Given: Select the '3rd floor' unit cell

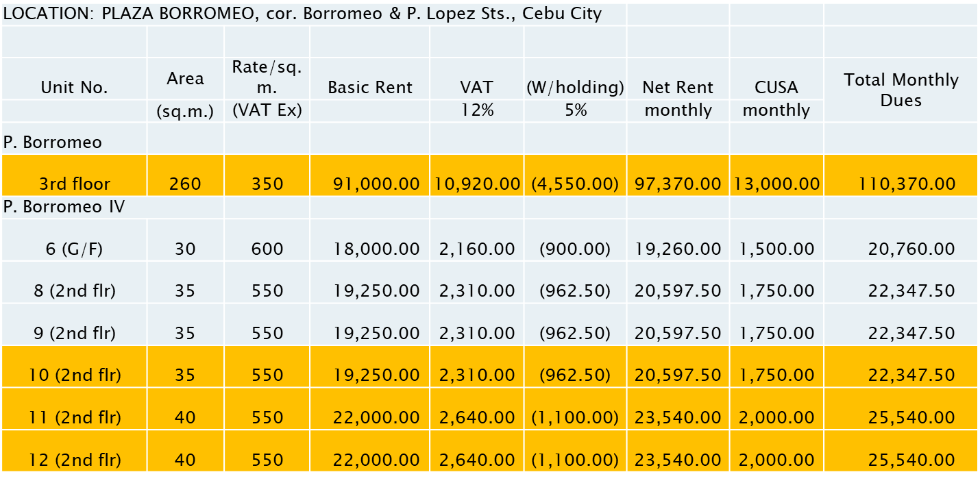Looking at the screenshot, I should pyautogui.click(x=74, y=184).
